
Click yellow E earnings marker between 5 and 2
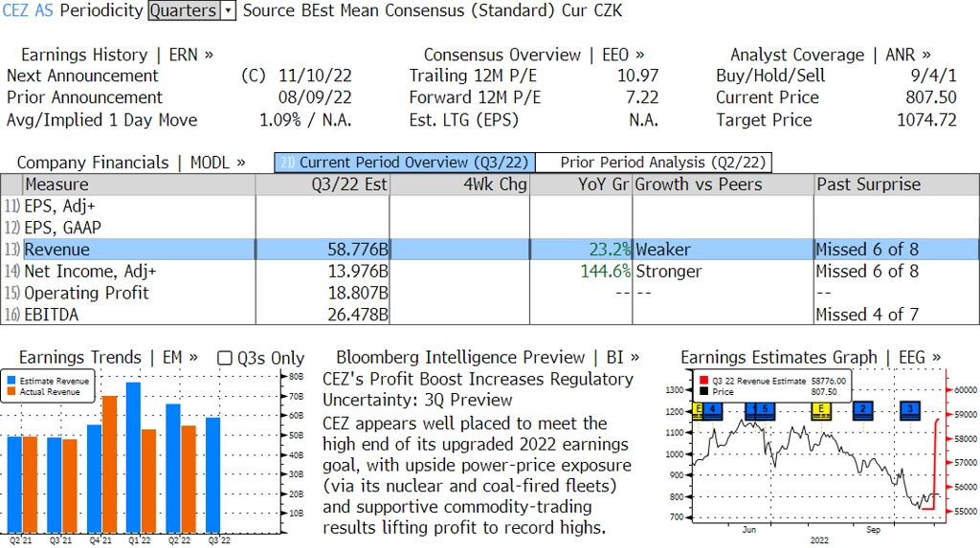[x=820, y=410]
